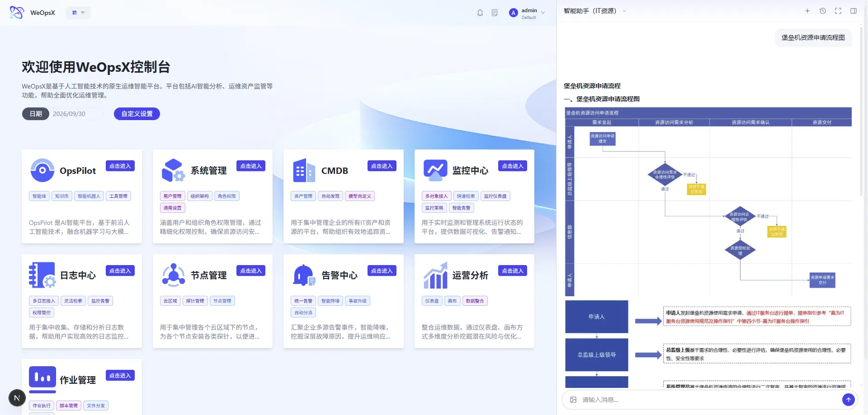Click the 堡垒机资源申请流程图 chat message
The height and width of the screenshot is (415, 868).
coord(813,37)
